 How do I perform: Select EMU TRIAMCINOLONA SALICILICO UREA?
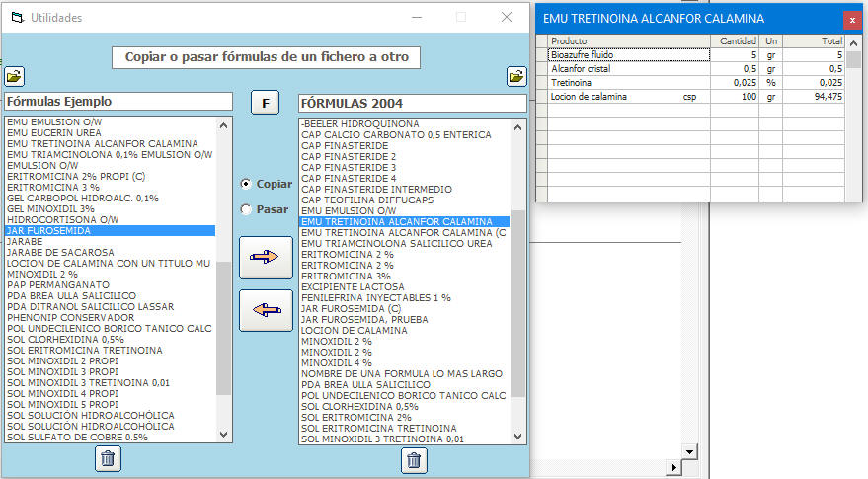coord(404,244)
